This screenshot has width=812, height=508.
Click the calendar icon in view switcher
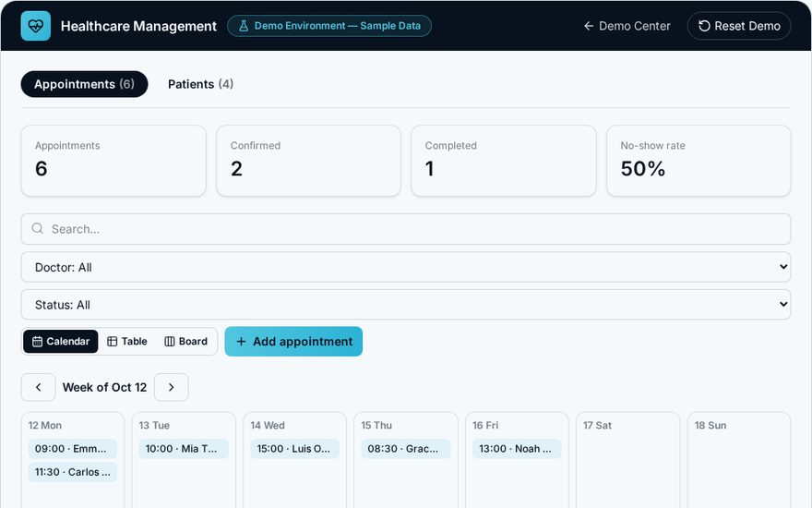tap(37, 342)
